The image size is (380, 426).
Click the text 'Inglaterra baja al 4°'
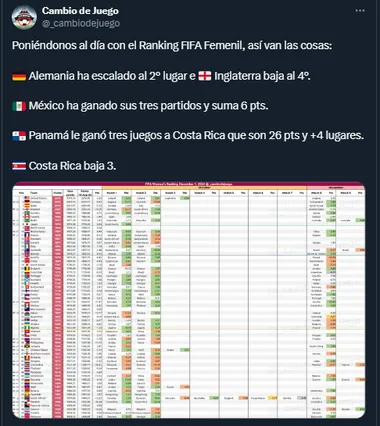(x=262, y=76)
